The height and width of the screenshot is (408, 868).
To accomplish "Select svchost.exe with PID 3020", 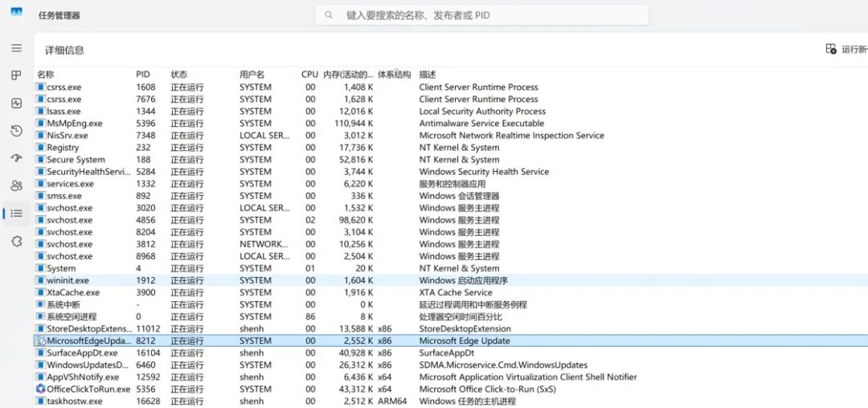I will click(451, 208).
